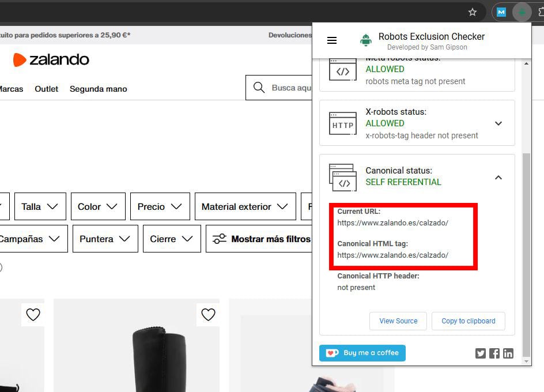Image resolution: width=544 pixels, height=392 pixels.
Task: Open the Devoluciones link in top banner
Action: pos(290,35)
